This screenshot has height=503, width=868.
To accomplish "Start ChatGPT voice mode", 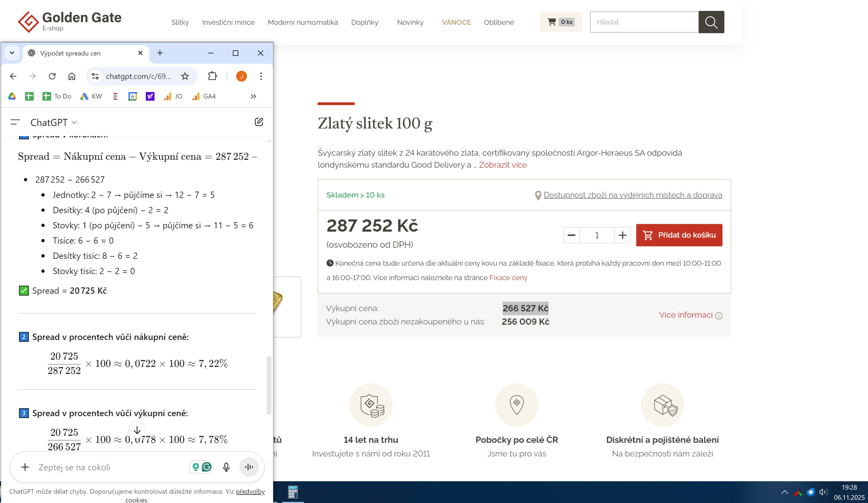I will [249, 467].
